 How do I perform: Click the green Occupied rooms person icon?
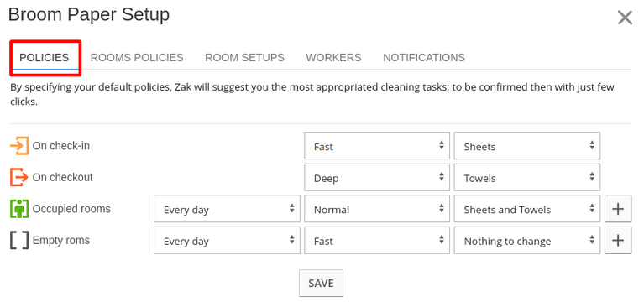(x=19, y=209)
